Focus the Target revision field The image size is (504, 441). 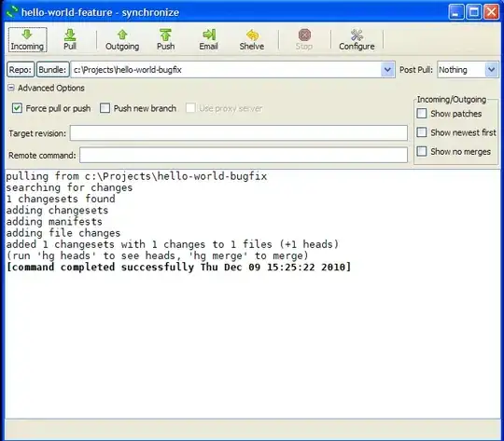pos(239,133)
